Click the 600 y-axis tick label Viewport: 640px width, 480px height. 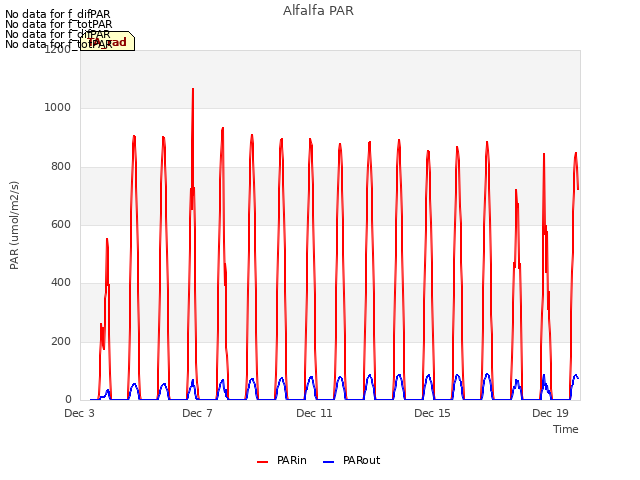(61, 224)
